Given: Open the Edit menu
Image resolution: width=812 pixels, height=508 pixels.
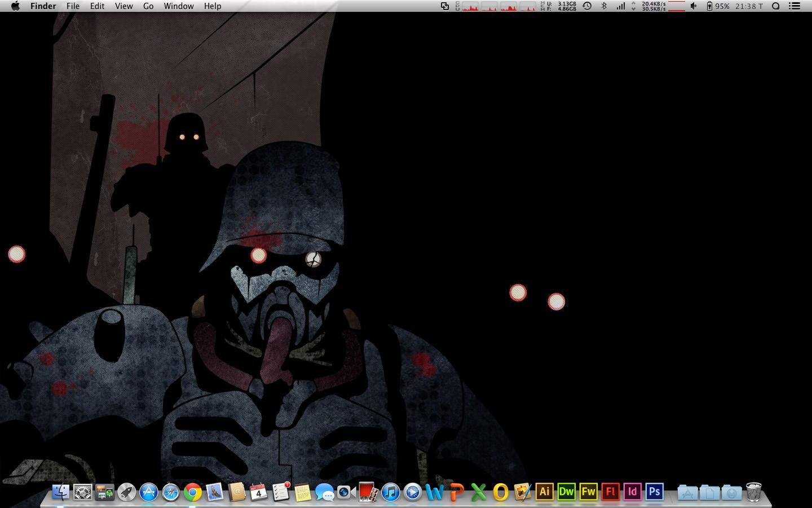Looking at the screenshot, I should (97, 6).
